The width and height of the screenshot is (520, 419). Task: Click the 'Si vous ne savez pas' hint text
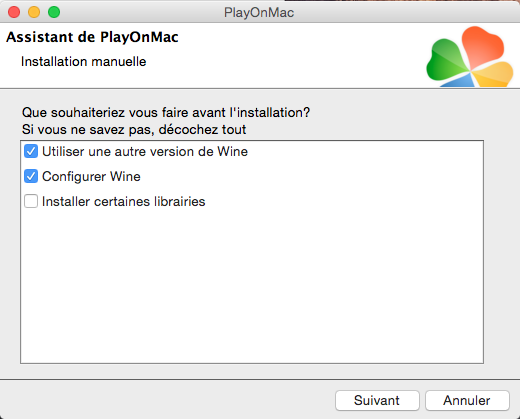pyautogui.click(x=134, y=130)
